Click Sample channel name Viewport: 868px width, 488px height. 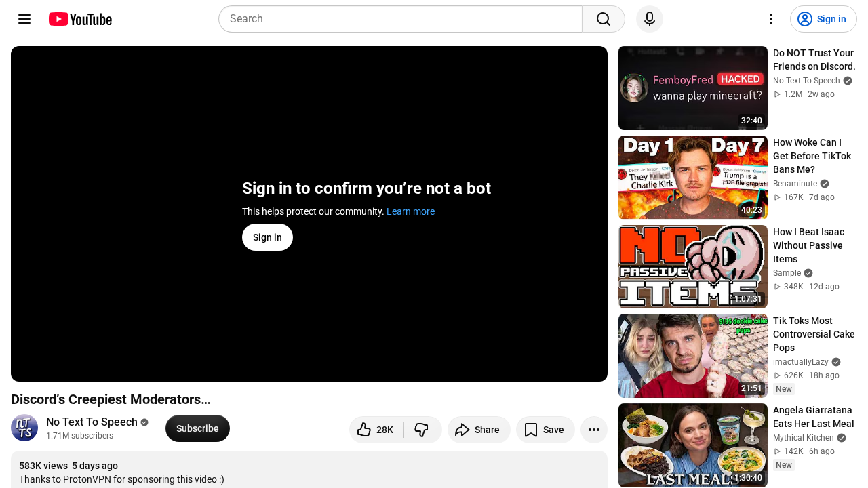787,273
